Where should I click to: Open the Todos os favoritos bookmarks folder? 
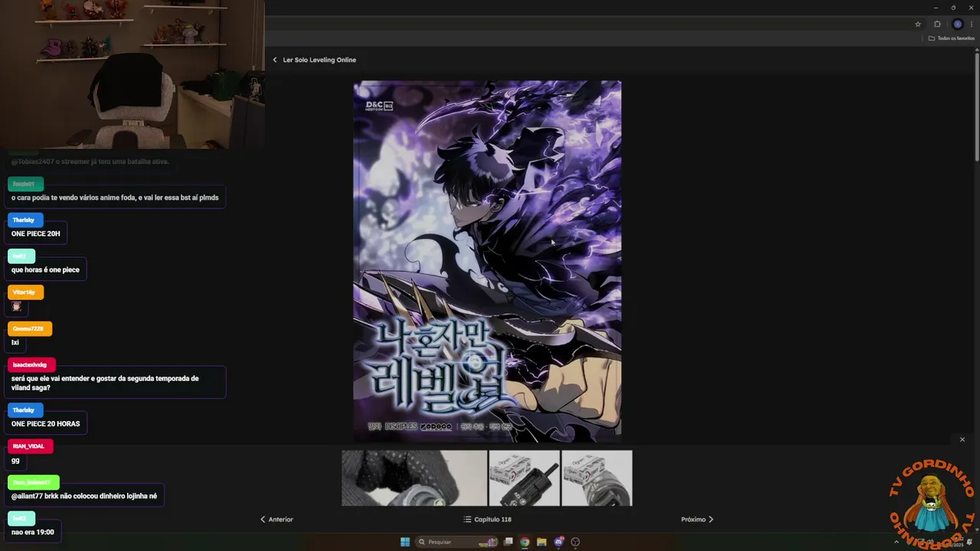coord(952,38)
